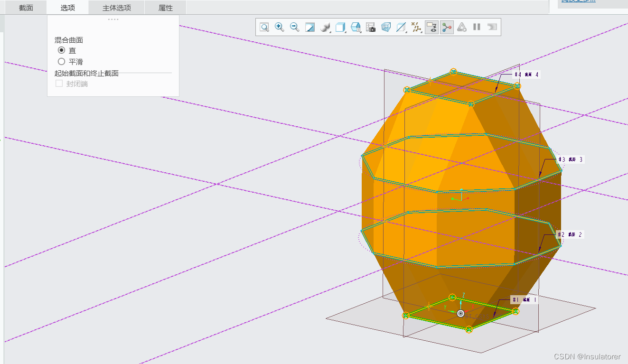Click the last greyed toolbar icon

click(x=492, y=28)
